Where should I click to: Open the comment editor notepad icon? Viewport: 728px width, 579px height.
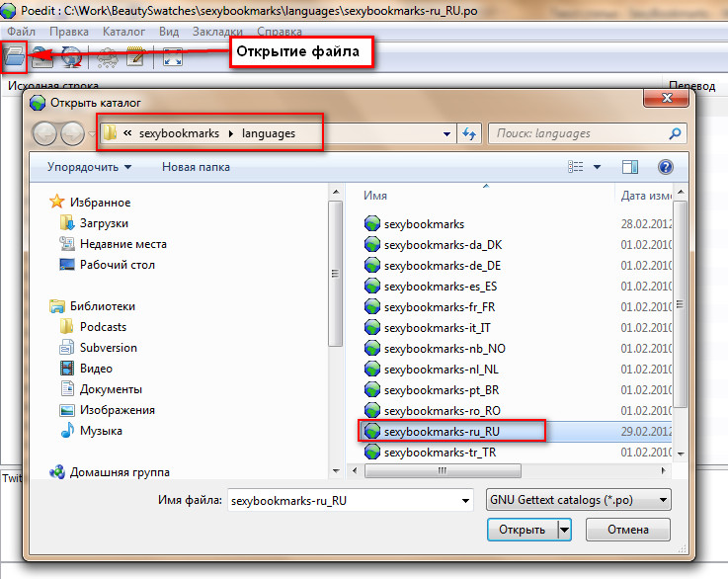(135, 57)
